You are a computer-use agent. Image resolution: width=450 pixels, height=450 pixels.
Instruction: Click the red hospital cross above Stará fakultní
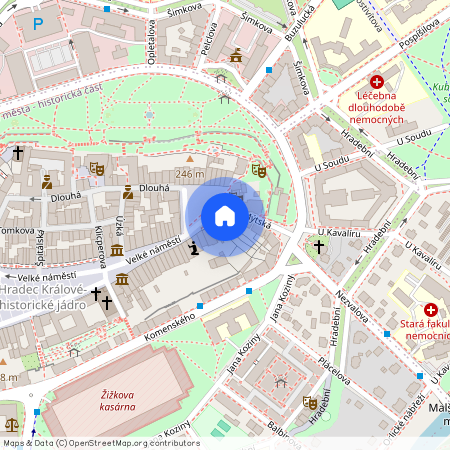point(431,310)
